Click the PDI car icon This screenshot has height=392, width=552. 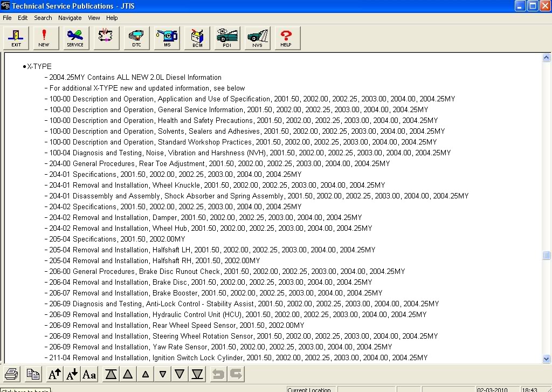point(227,38)
